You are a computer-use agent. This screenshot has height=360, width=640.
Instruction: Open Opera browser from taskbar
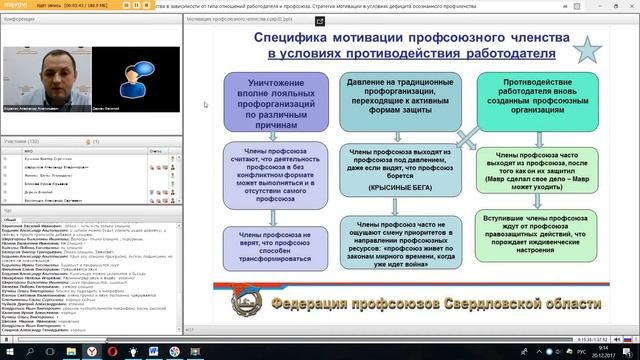coord(113,351)
